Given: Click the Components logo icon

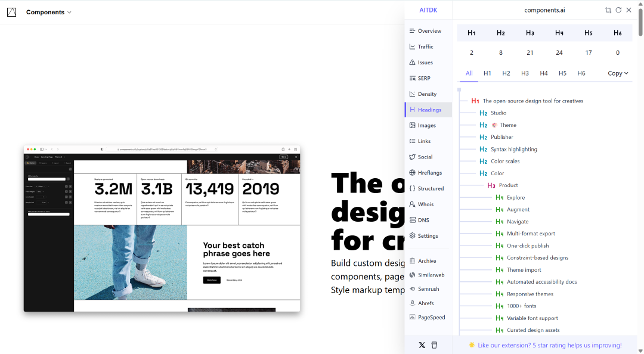Looking at the screenshot, I should coord(11,13).
